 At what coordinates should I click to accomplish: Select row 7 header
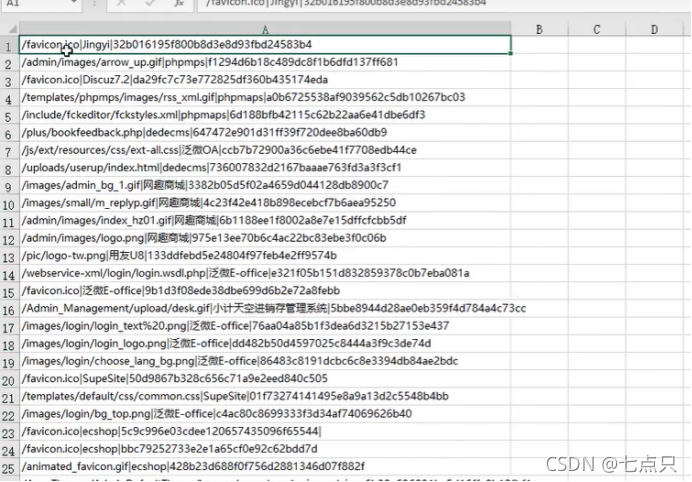(9, 151)
